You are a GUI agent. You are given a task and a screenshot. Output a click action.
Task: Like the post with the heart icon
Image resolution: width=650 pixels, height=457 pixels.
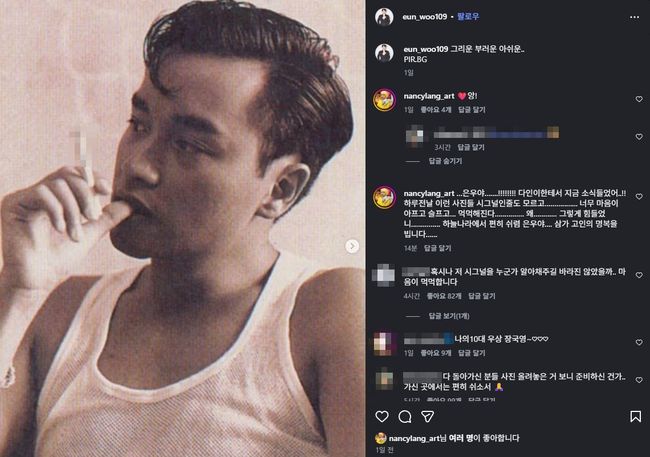(x=381, y=416)
